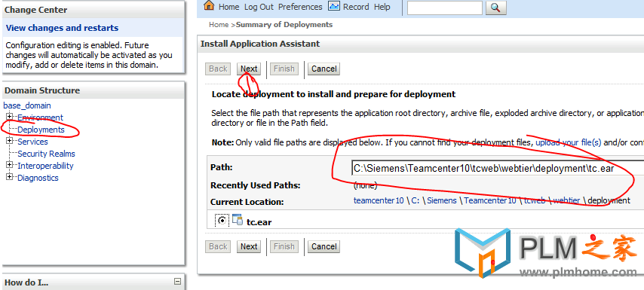644x290 pixels.
Task: Click Siemens in Current Location path
Action: click(442, 200)
